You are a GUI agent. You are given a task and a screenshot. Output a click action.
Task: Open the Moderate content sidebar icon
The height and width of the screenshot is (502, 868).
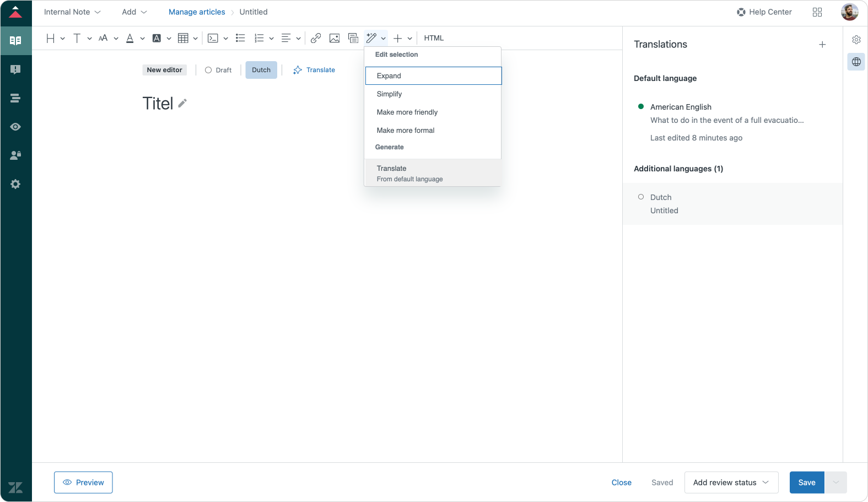(15, 69)
